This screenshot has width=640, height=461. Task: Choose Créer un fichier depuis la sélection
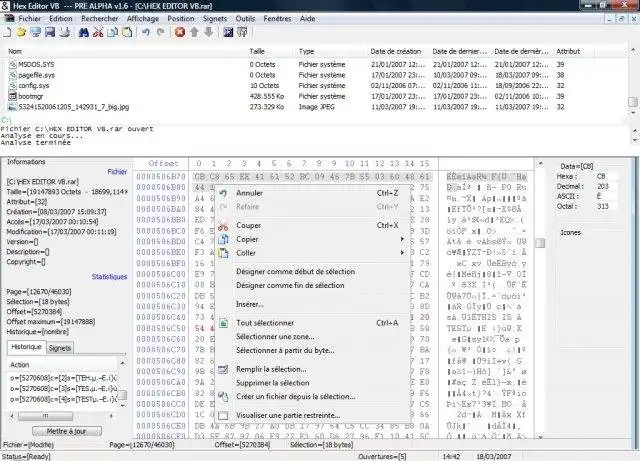click(x=312, y=396)
